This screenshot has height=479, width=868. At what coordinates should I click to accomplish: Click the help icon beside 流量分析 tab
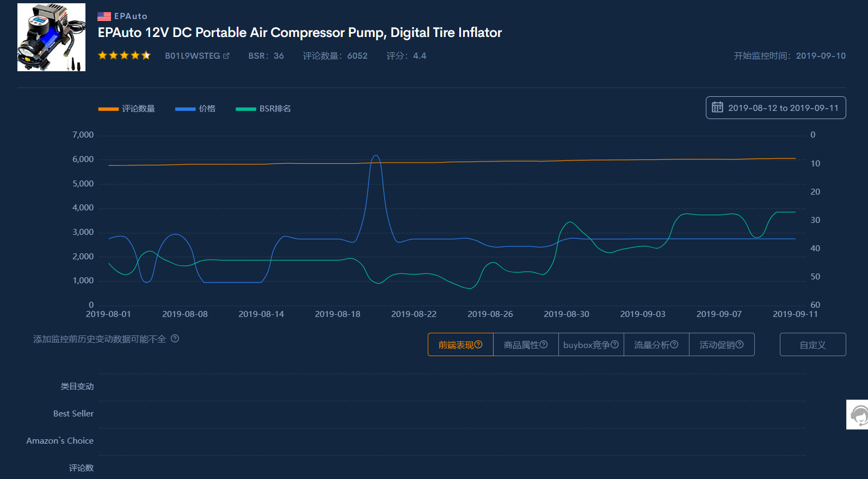coord(674,344)
